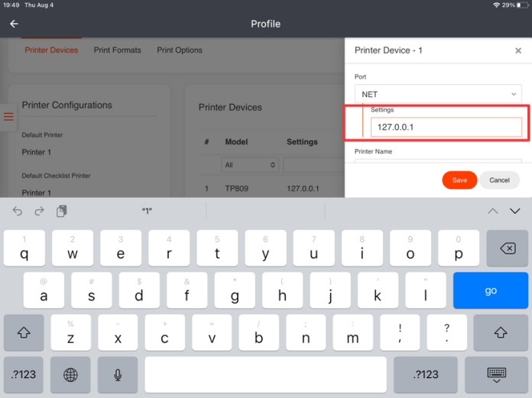This screenshot has width=532, height=398.
Task: Tap the q key
Action: pos(24,248)
